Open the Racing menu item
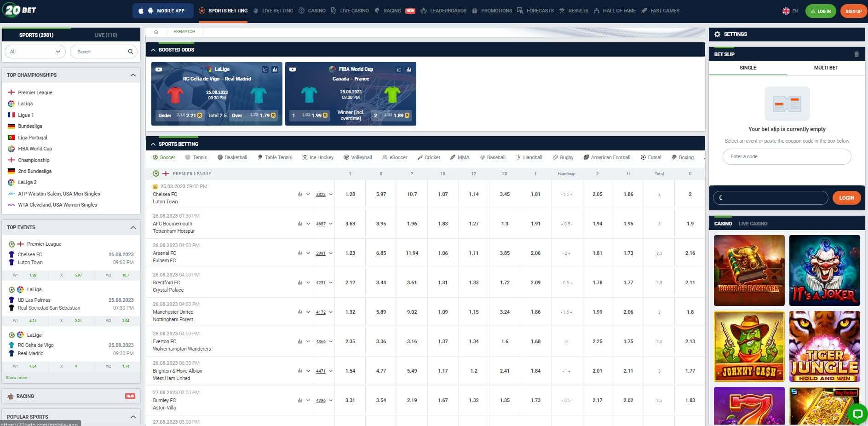Screen dimensions: 868x426 [394, 11]
